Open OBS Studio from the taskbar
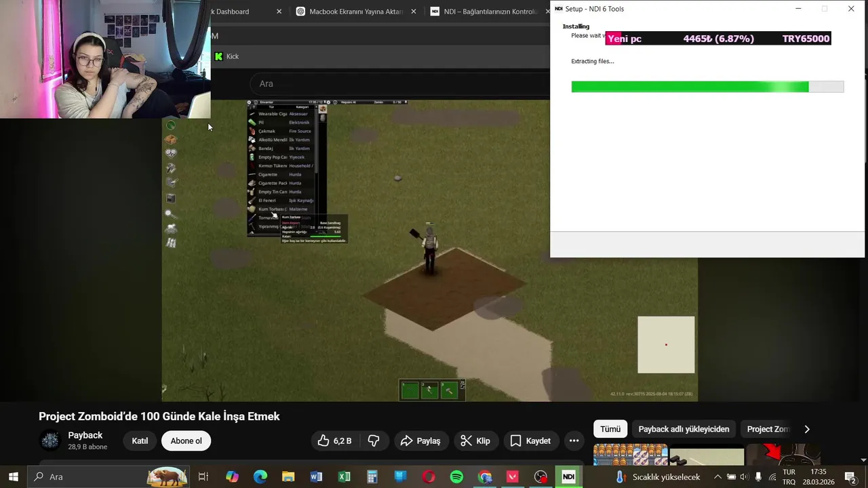868x488 pixels. pos(540,476)
